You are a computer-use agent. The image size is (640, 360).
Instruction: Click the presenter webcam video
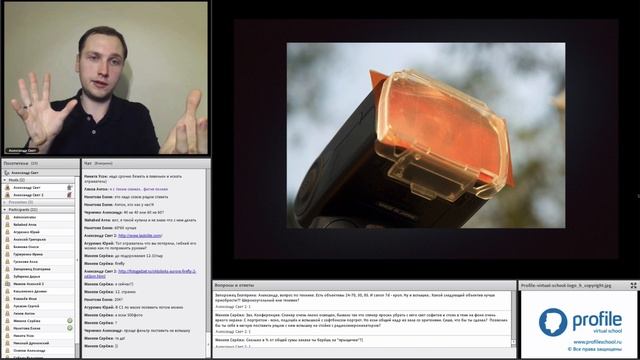pos(106,78)
